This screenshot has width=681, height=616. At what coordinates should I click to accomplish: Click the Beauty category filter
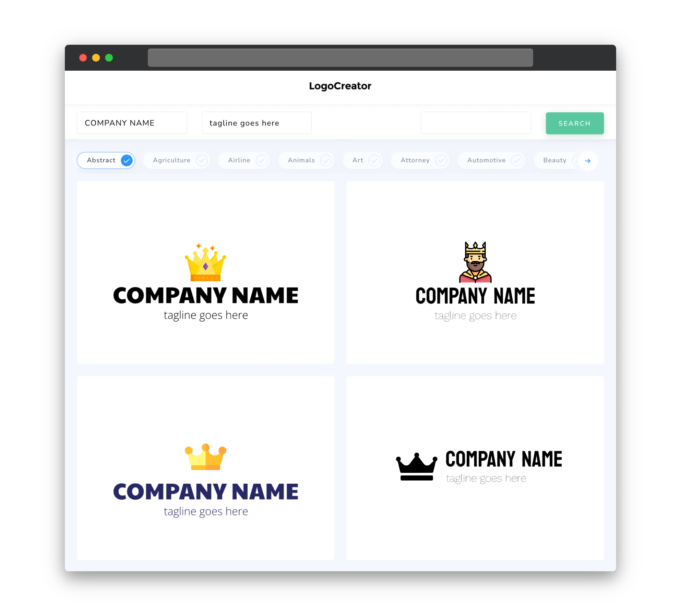(x=554, y=160)
